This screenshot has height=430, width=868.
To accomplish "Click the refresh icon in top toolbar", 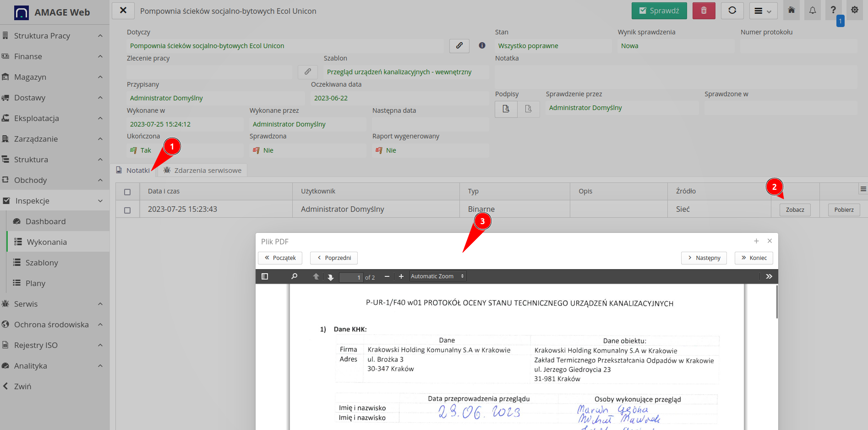I will coord(732,11).
